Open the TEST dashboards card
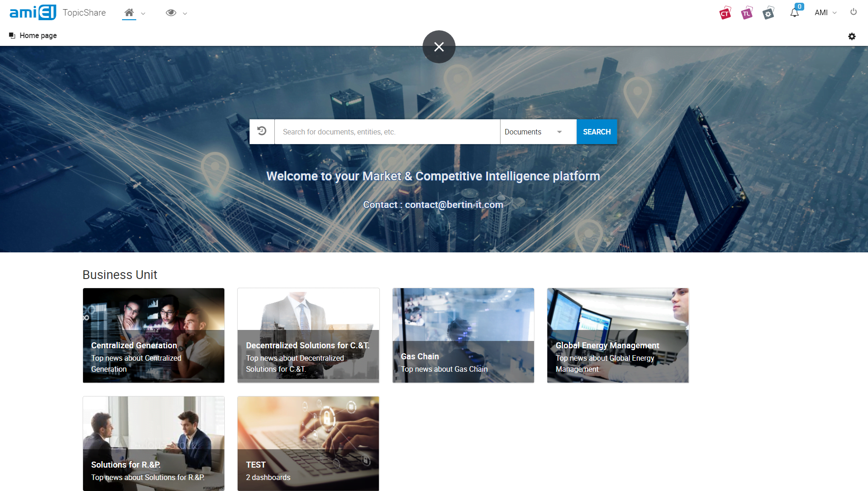The image size is (868, 491). [308, 444]
